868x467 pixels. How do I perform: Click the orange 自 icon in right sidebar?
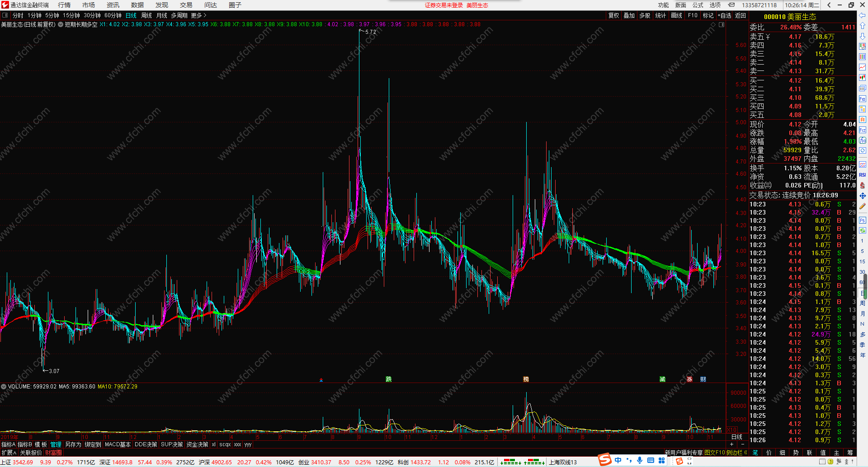coord(863,119)
